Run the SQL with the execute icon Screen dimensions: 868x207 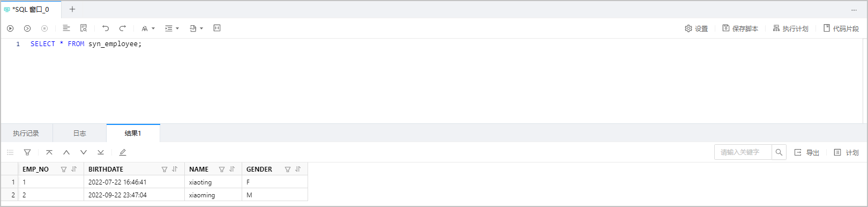[x=10, y=28]
